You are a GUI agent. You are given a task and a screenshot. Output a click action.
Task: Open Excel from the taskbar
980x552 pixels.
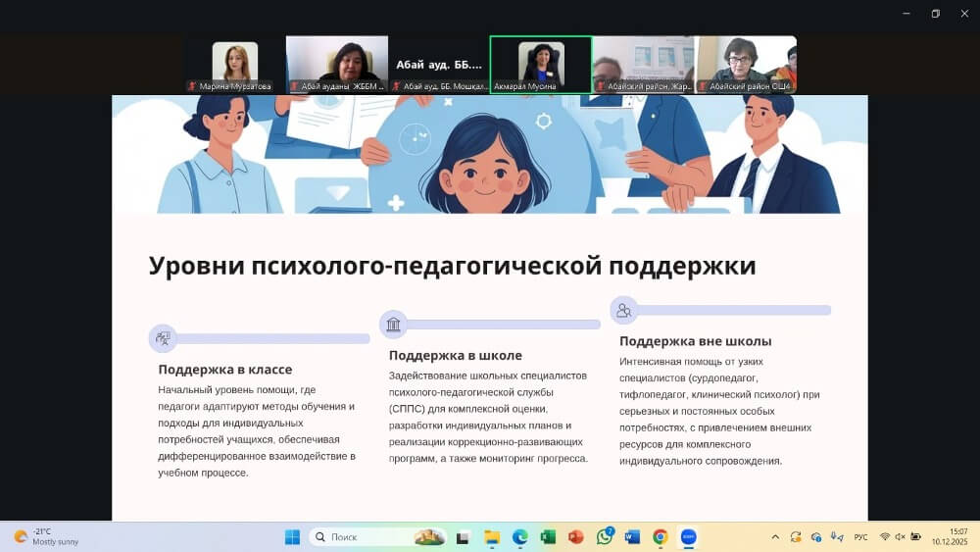[x=548, y=537]
